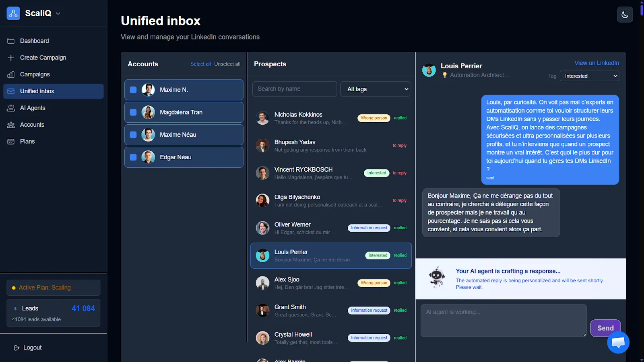644x362 pixels.
Task: Click the page's vertical scrollbar
Action: [x=642, y=181]
